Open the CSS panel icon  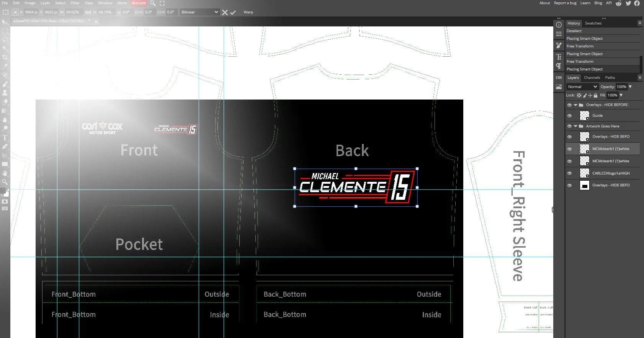point(559,77)
